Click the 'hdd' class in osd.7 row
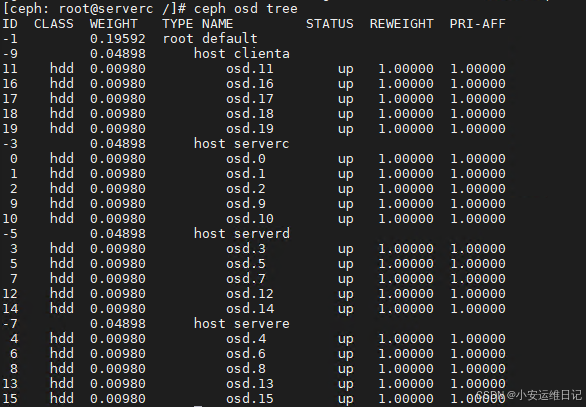This screenshot has width=586, height=407. 62,279
